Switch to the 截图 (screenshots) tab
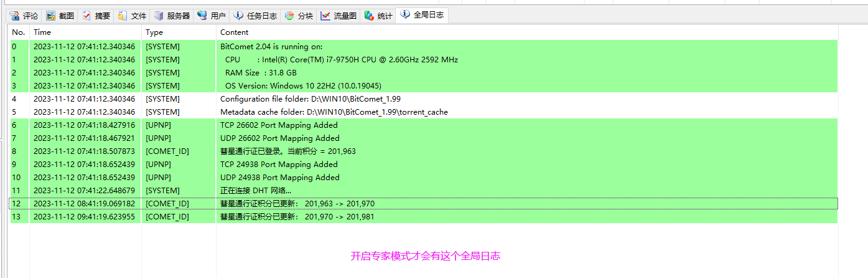Image resolution: width=868 pixels, height=278 pixels. [60, 16]
